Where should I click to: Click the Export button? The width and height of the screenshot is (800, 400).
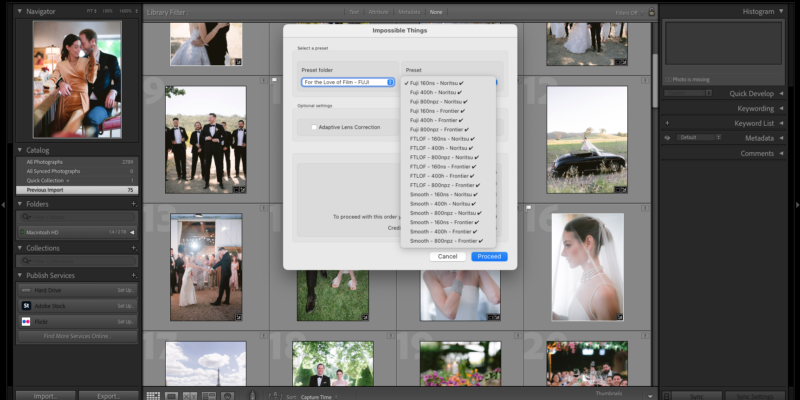pos(108,396)
